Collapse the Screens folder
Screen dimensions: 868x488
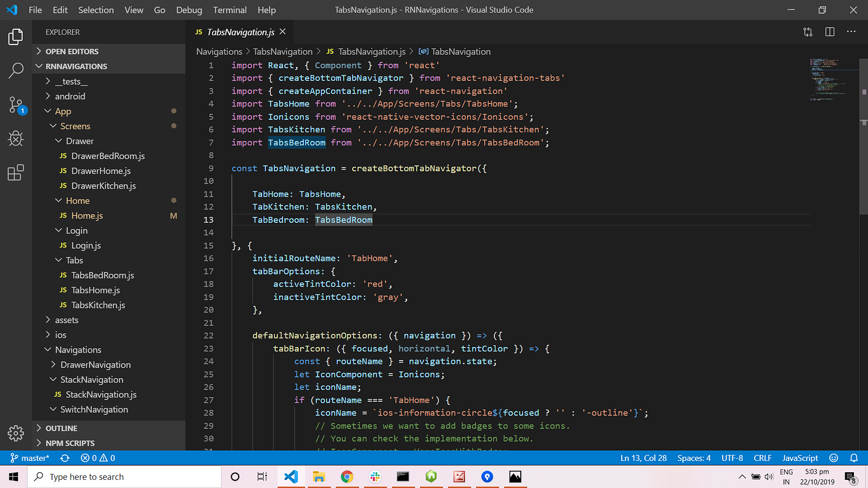pos(108,126)
